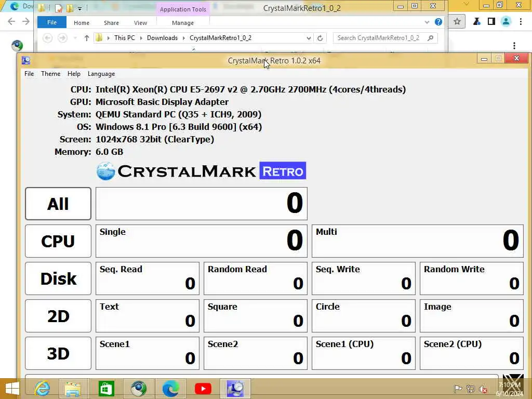
Task: Open the Theme menu
Action: (x=50, y=74)
